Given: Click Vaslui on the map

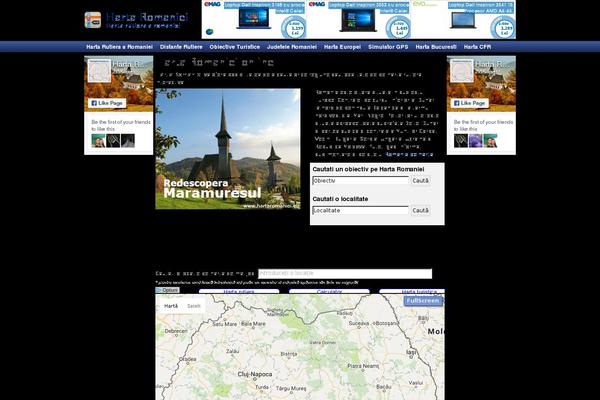Looking at the screenshot, I should pyautogui.click(x=416, y=383).
